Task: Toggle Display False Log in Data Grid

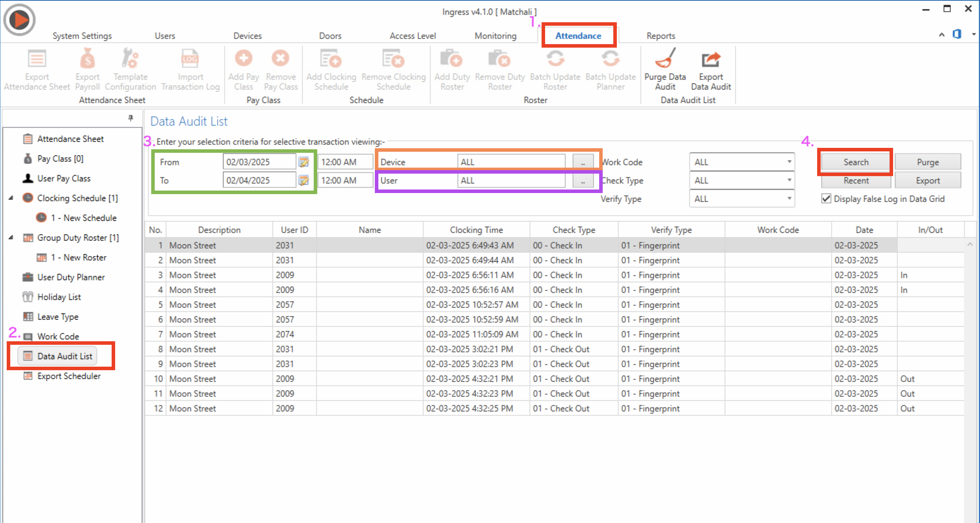Action: click(826, 198)
